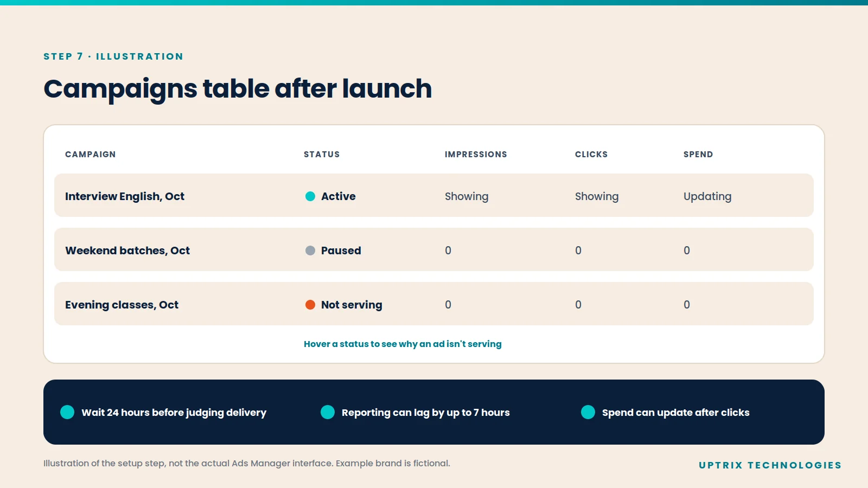Viewport: 868px width, 488px height.
Task: Click Wait 24 hours before judging delivery
Action: tap(174, 413)
